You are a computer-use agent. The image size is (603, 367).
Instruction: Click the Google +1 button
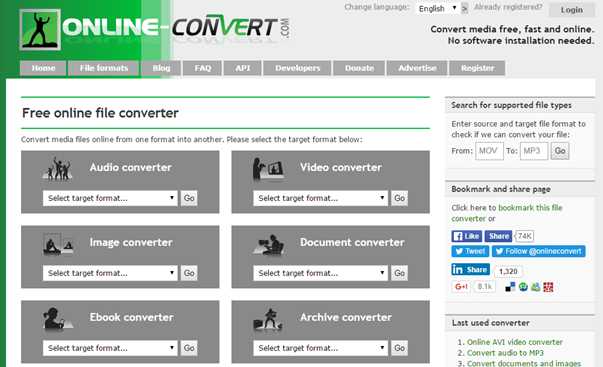[461, 287]
